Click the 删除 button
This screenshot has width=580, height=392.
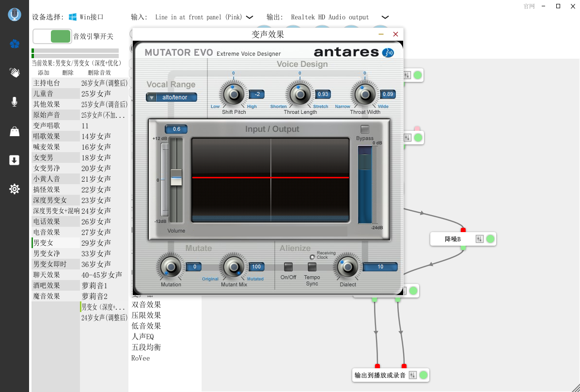click(x=68, y=73)
